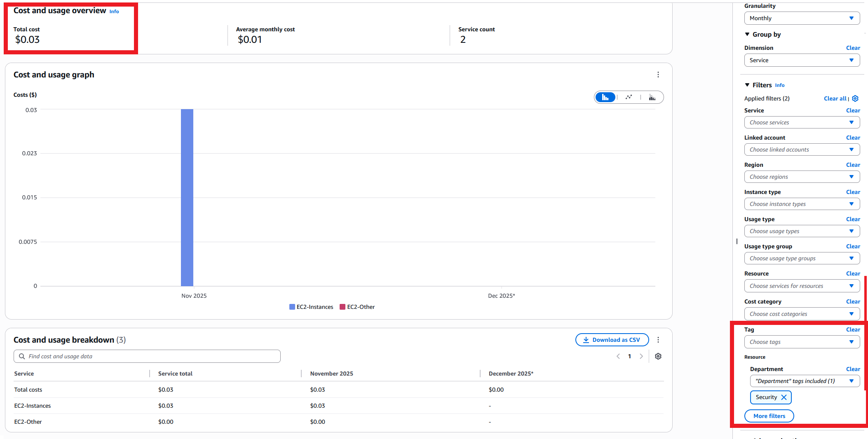Sort by Service total column header
The height and width of the screenshot is (439, 868).
coord(175,374)
